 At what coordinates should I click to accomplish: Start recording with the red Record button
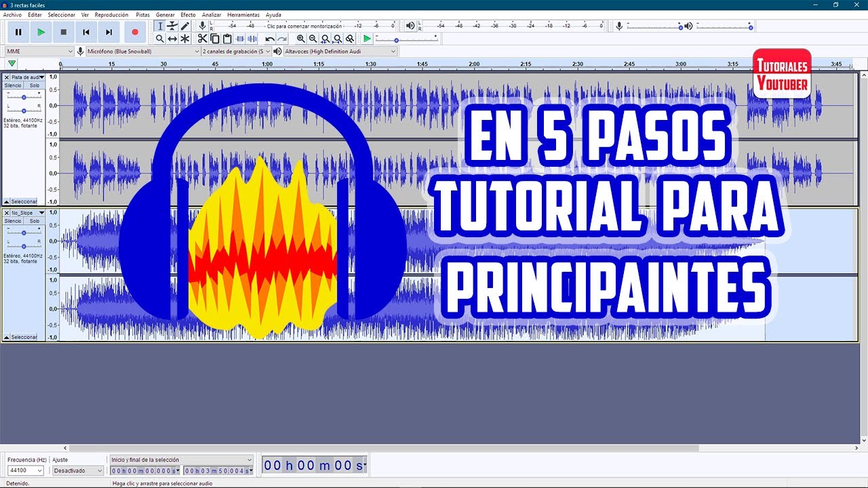135,32
